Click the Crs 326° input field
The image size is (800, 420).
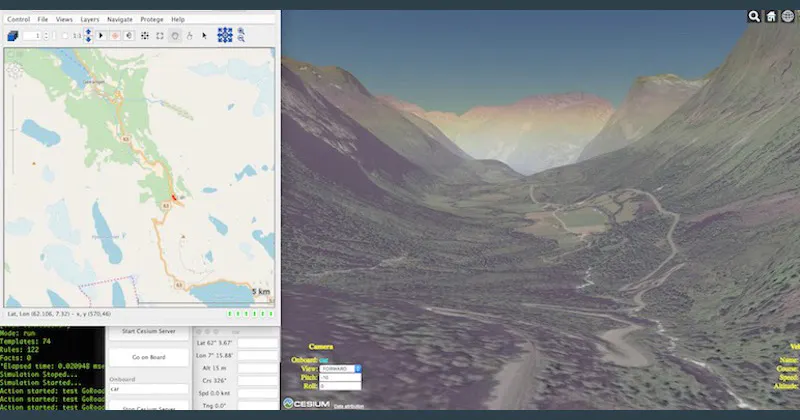coord(258,381)
